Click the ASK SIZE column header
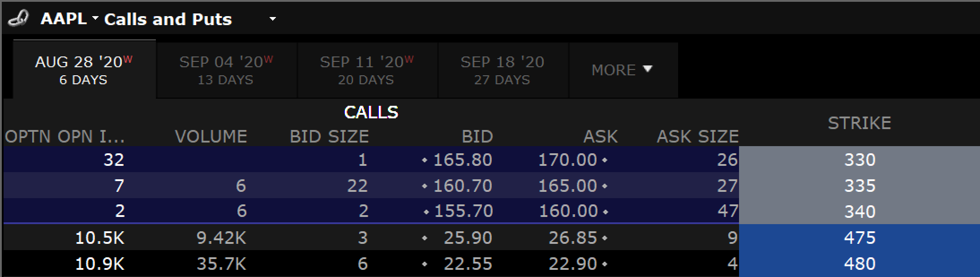This screenshot has width=980, height=277. 697,136
